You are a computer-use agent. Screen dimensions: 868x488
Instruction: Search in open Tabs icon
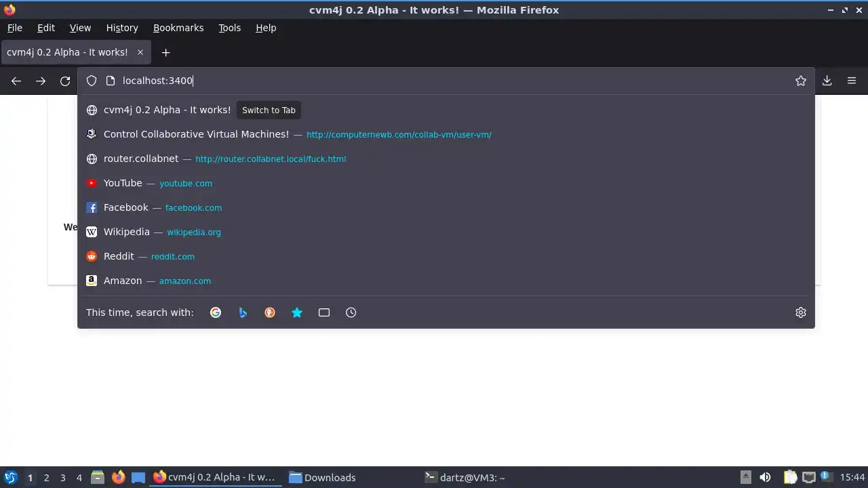point(324,312)
